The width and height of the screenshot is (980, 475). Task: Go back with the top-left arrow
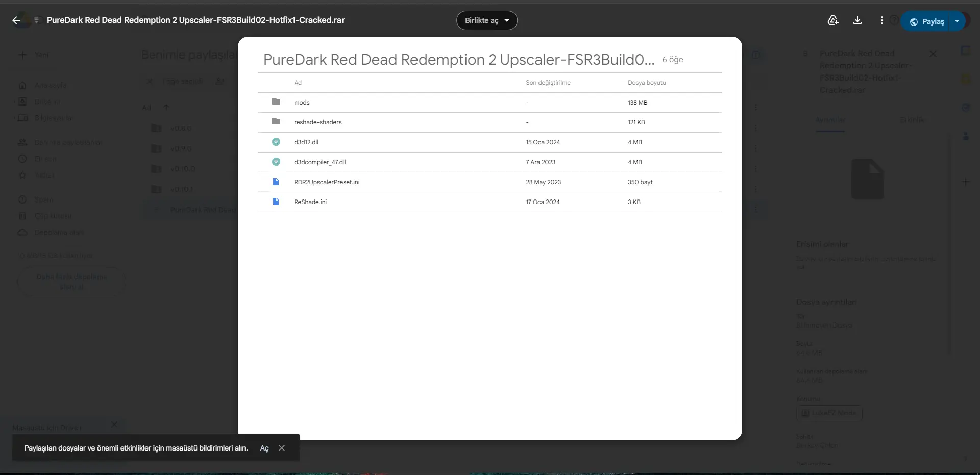point(16,20)
